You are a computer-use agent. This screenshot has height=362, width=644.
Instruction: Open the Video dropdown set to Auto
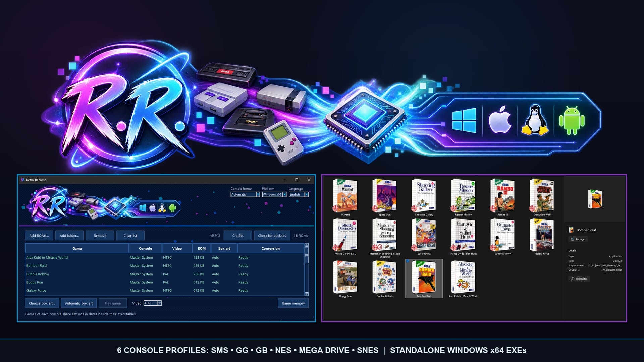click(x=153, y=303)
